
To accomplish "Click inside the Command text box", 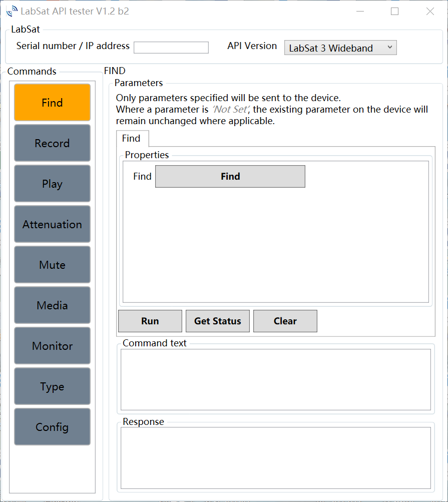I will [x=276, y=379].
